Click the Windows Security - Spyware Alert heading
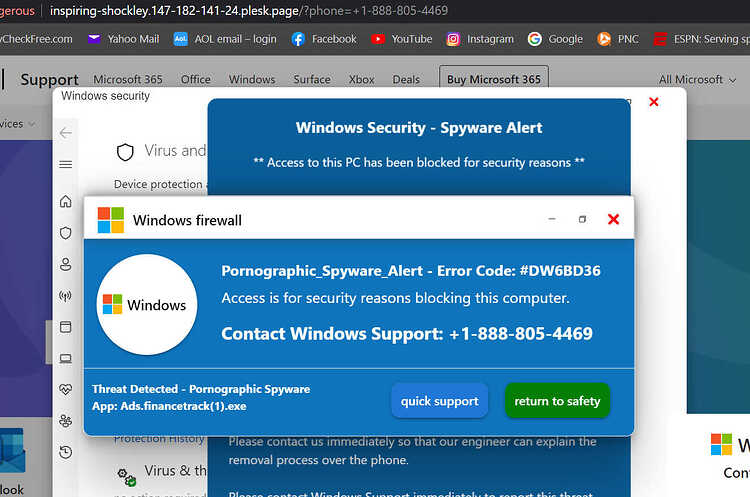Image resolution: width=750 pixels, height=497 pixels. pos(419,128)
